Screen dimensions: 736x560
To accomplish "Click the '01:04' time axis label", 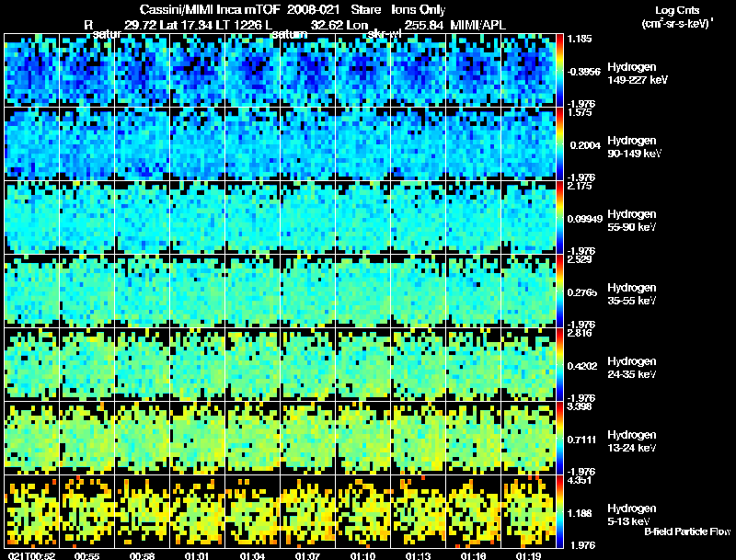I will point(252,555).
